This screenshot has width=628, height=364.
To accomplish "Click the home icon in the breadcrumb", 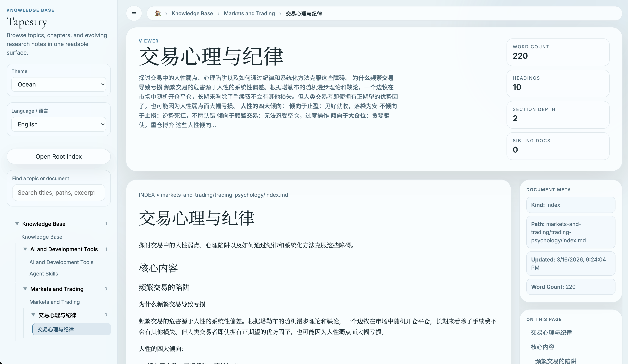I will 158,13.
